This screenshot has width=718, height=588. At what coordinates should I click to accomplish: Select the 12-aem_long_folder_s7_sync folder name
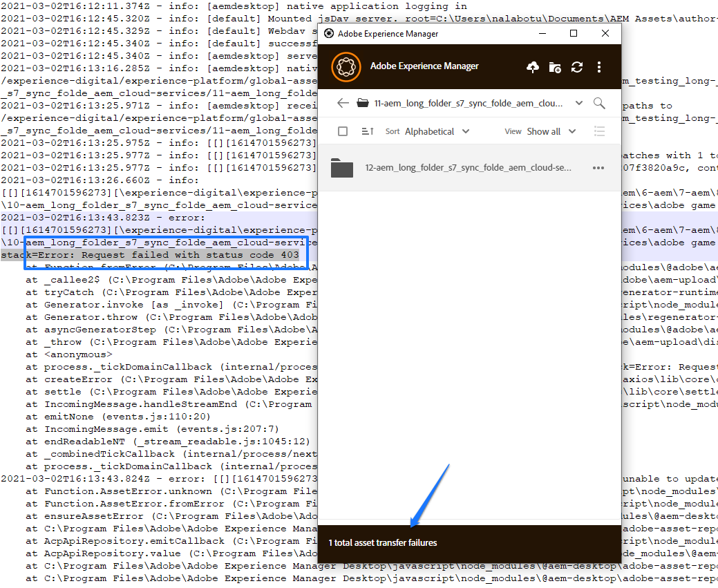pos(468,168)
